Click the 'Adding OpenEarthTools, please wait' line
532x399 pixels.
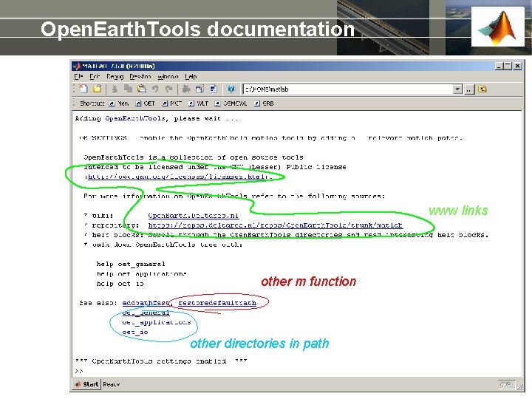pyautogui.click(x=157, y=119)
